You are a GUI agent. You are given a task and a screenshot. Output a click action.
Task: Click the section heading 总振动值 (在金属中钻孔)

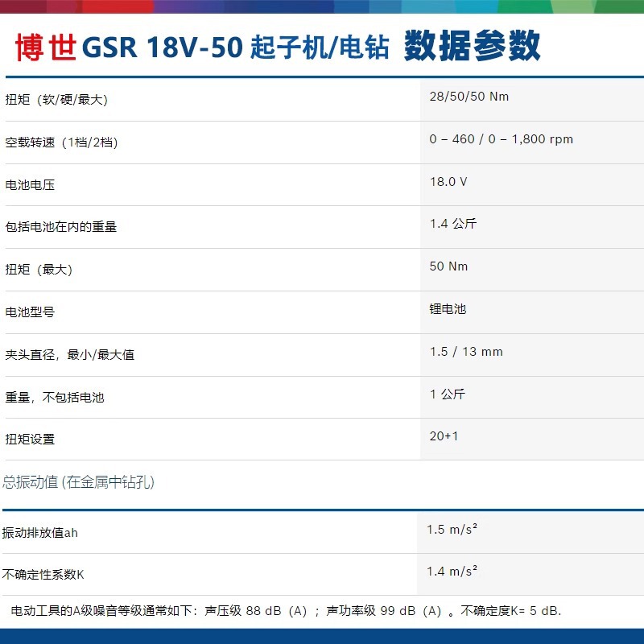point(78,481)
